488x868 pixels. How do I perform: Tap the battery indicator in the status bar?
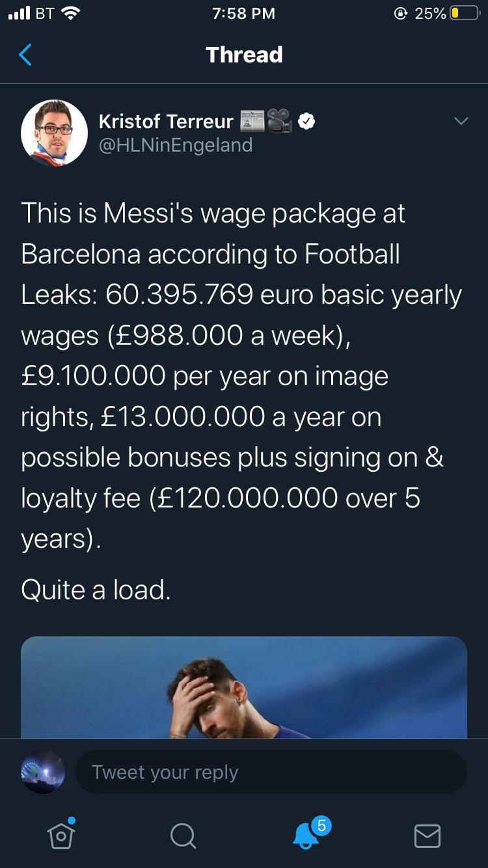pyautogui.click(x=464, y=14)
